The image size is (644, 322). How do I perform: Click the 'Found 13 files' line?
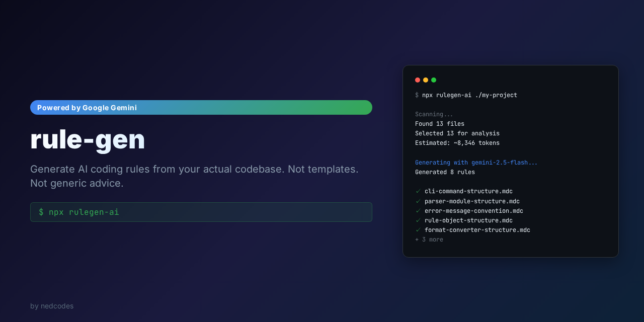(x=440, y=124)
